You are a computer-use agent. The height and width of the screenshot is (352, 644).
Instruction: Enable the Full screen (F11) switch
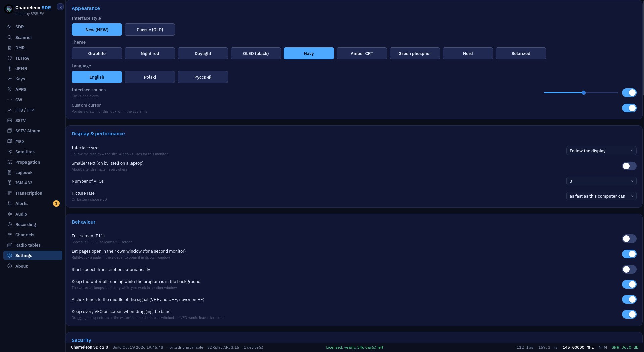[x=629, y=239]
